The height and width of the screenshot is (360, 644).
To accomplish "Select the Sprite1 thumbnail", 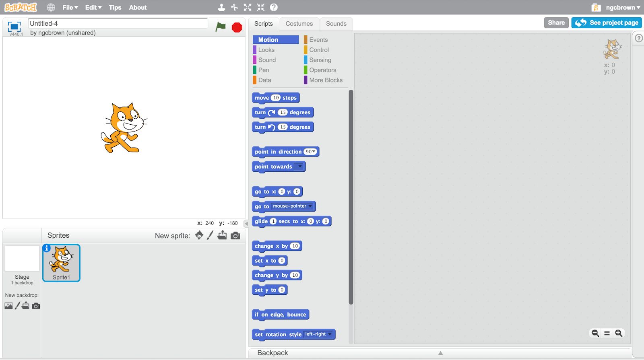I will (61, 263).
